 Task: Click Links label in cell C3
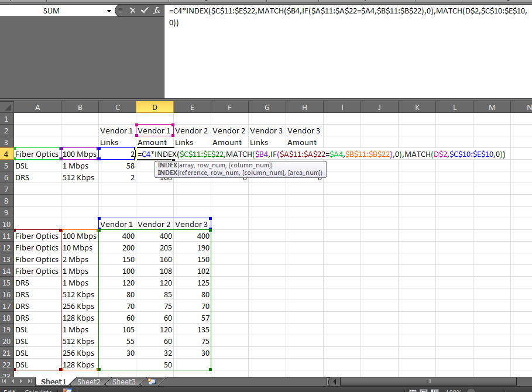(x=118, y=142)
